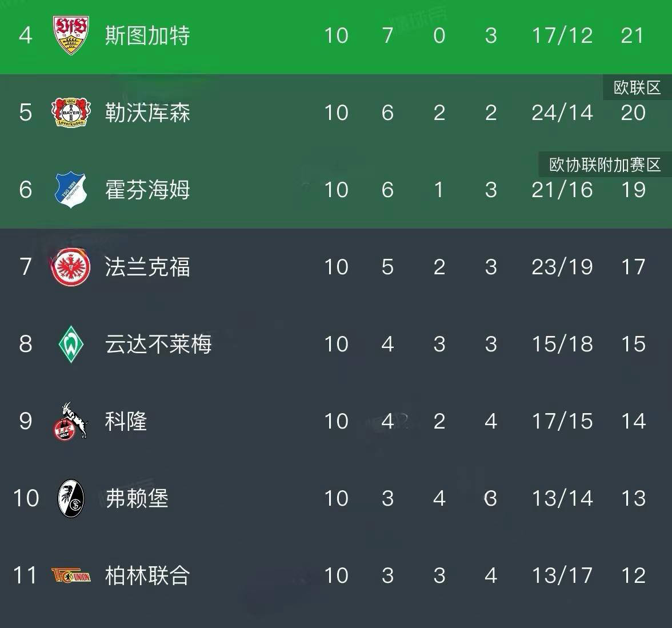Click the VfB Stuttgart club crest

click(71, 35)
